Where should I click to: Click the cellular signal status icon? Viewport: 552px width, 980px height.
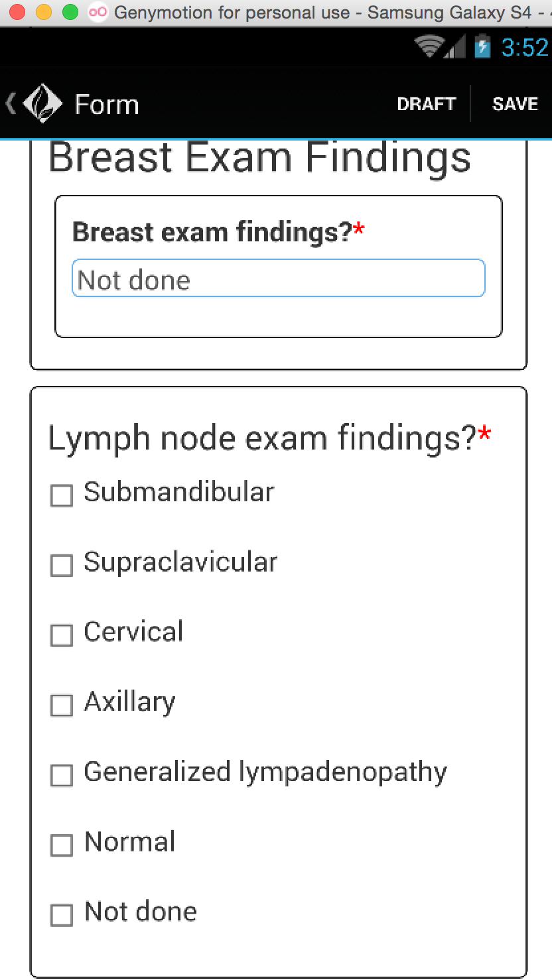pos(455,46)
